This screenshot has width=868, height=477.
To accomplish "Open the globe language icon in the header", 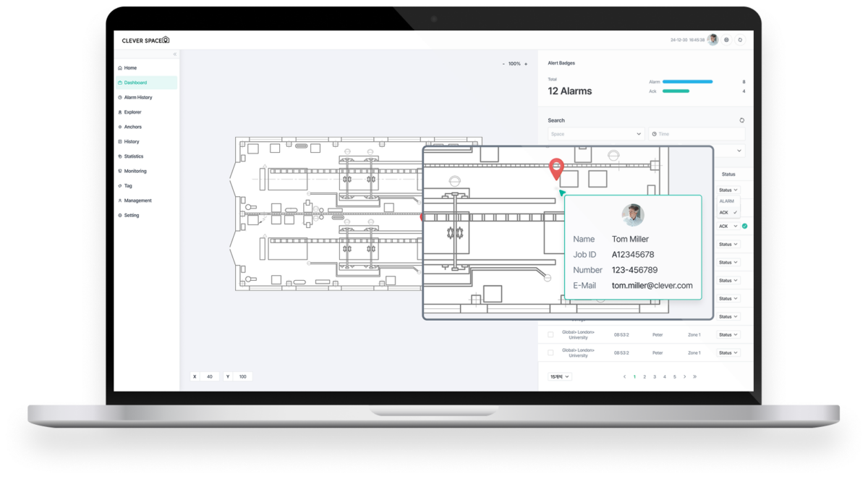I will click(726, 40).
